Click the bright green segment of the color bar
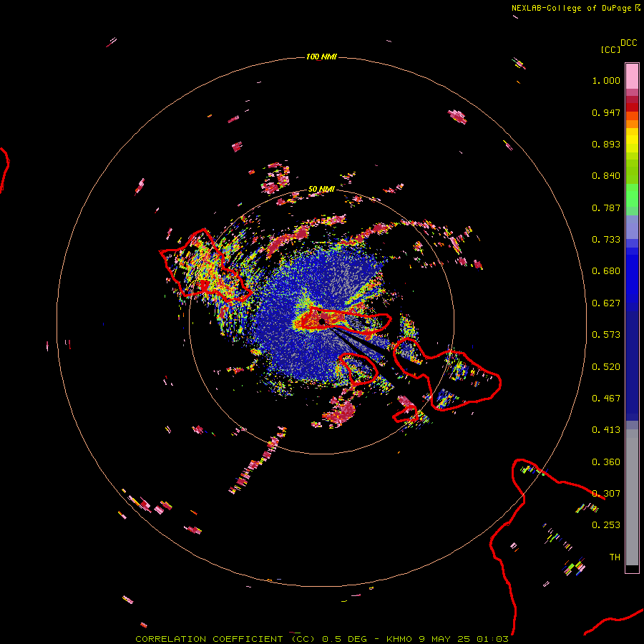Viewport: 644px width, 644px height. click(632, 195)
